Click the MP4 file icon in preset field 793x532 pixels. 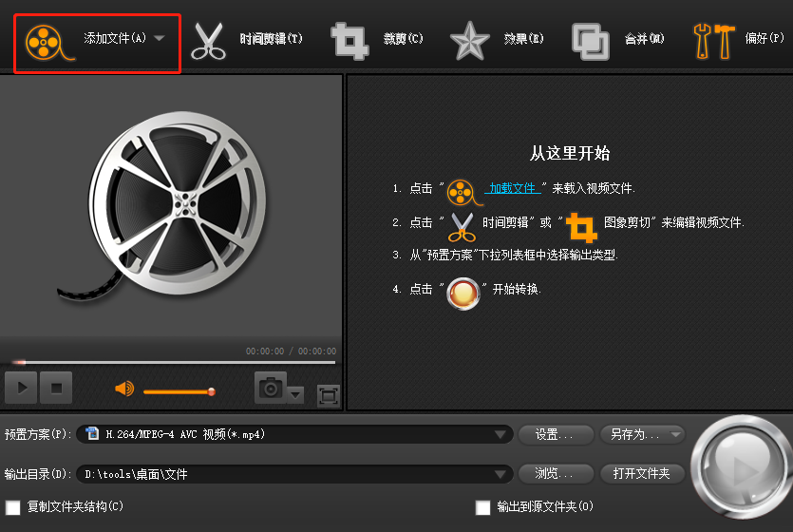click(92, 433)
